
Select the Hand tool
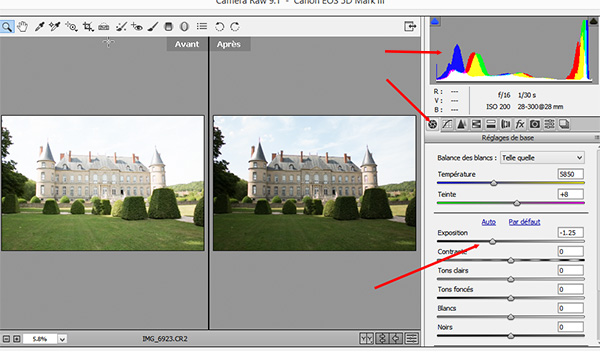coord(23,26)
